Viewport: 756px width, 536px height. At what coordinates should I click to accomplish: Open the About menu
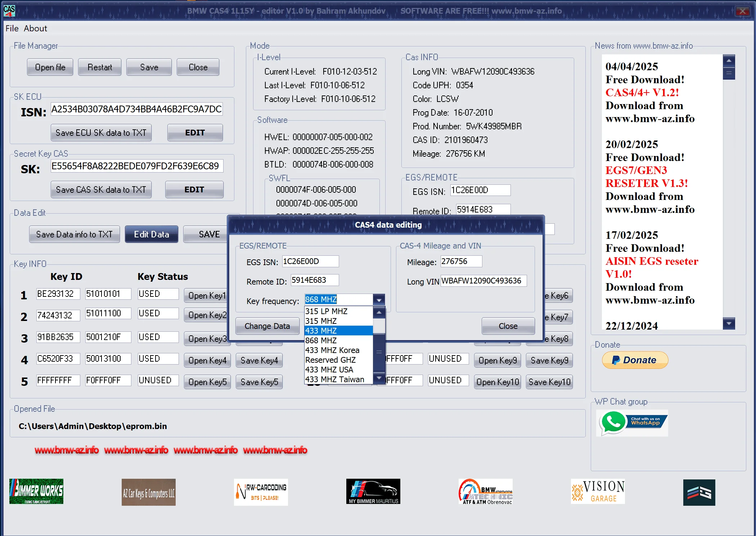point(35,28)
